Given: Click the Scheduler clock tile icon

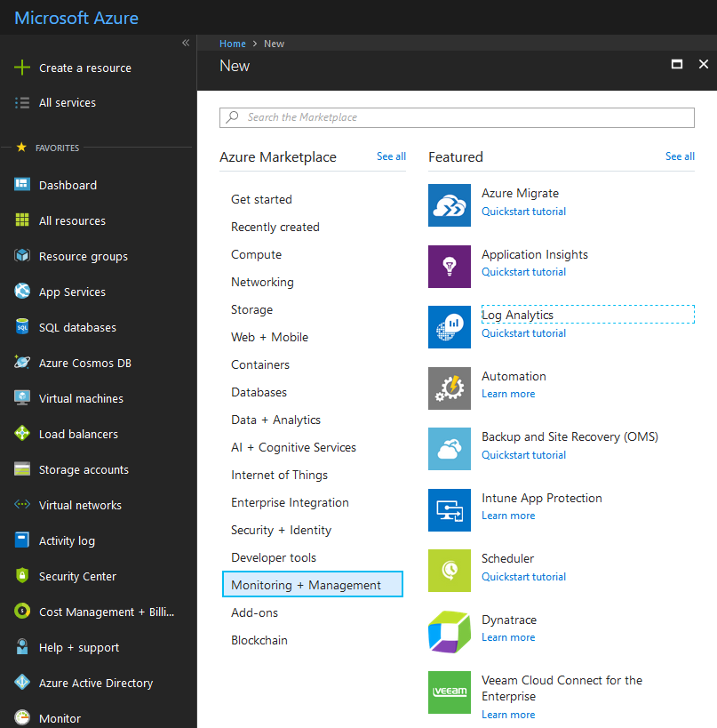Looking at the screenshot, I should [450, 571].
